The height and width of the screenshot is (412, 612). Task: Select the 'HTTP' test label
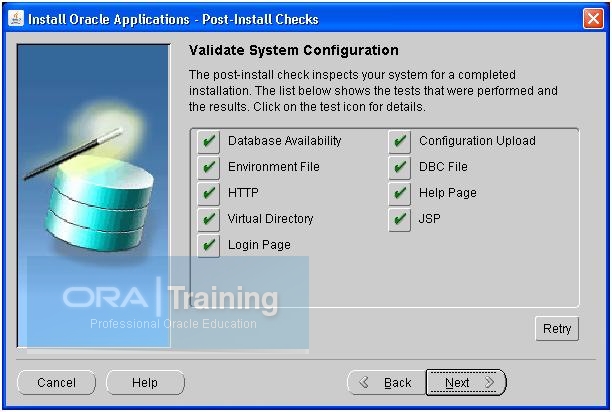point(243,193)
